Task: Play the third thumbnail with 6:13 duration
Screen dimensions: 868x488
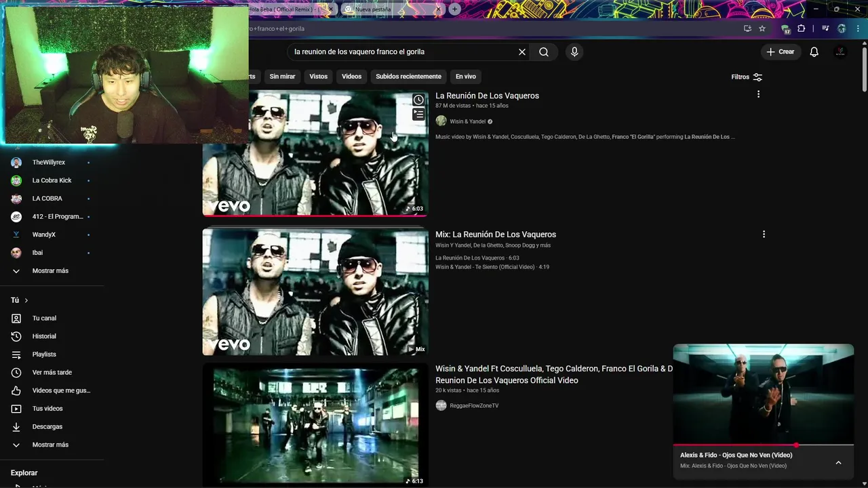Action: 315,426
